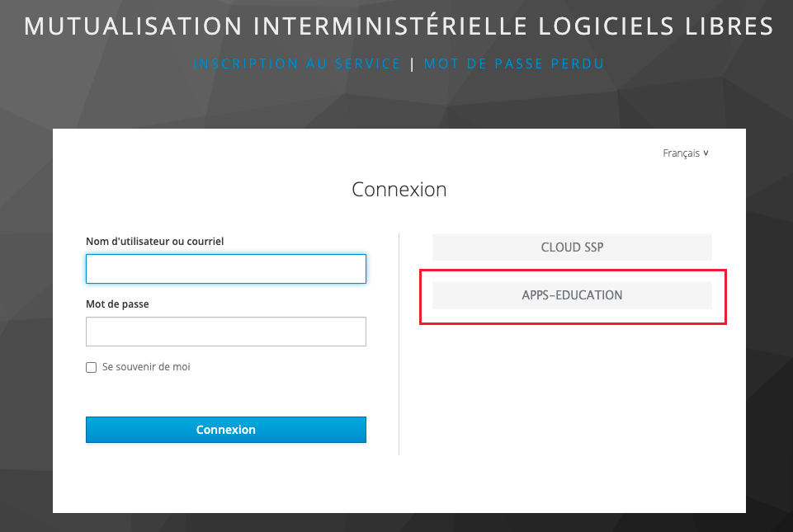Screen dimensions: 793x532
Task: Click the 'Mot de passe' field label
Action: point(117,304)
